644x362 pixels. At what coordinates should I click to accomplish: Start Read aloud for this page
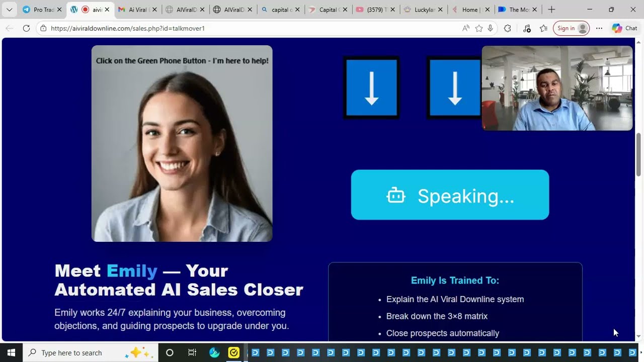[466, 28]
